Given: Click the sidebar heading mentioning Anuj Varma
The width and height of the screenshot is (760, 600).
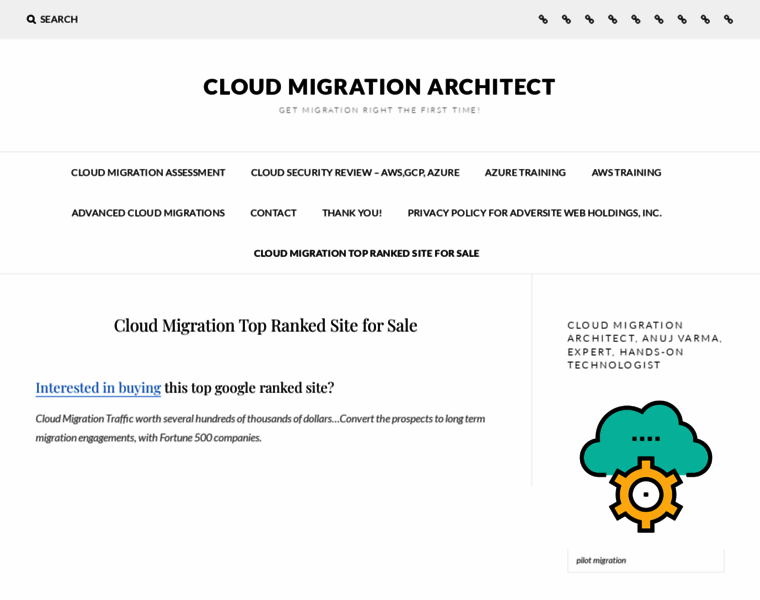Looking at the screenshot, I should click(x=645, y=345).
